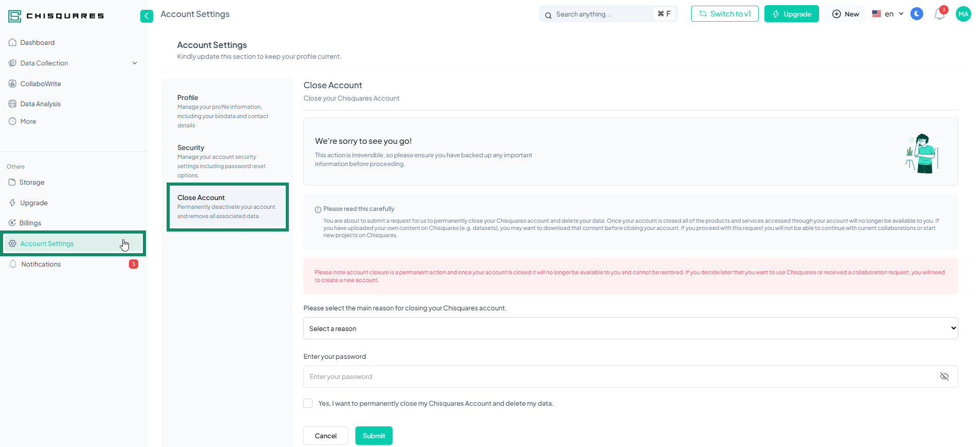Open Dashboard from the sidebar
The height and width of the screenshot is (447, 980).
tap(37, 43)
